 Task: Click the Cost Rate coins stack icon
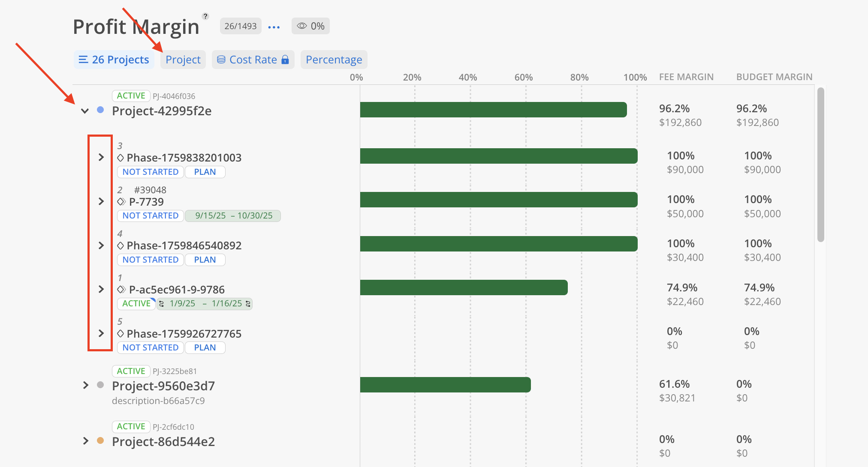[221, 60]
